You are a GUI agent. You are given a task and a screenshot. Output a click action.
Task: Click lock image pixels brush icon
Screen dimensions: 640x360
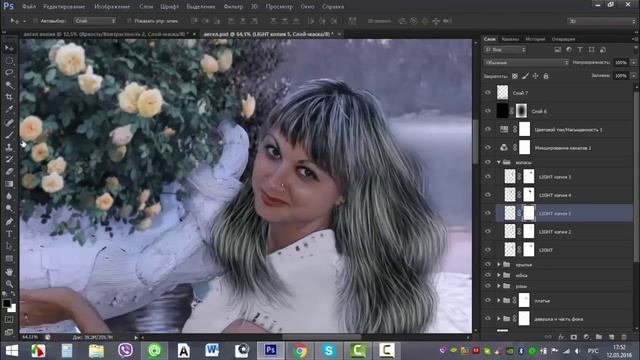pos(525,76)
